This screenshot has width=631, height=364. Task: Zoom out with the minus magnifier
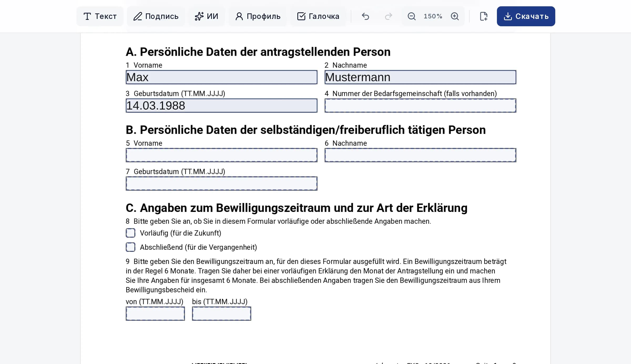pyautogui.click(x=411, y=16)
